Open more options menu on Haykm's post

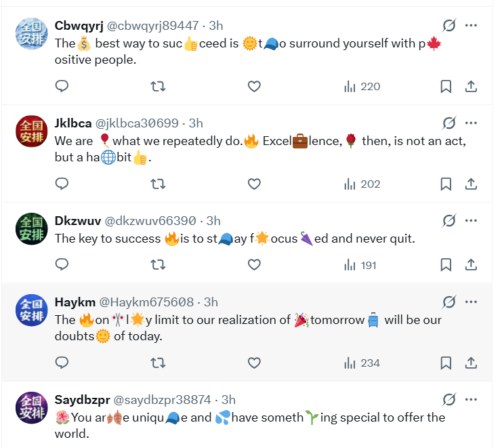[471, 302]
